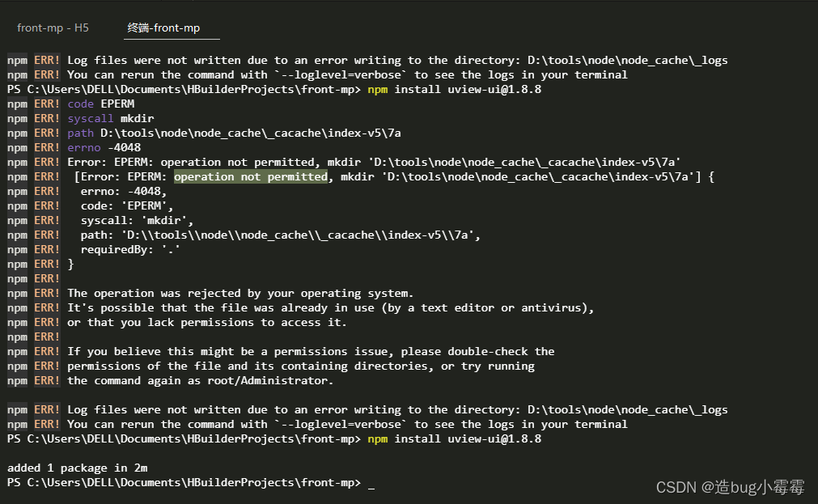
Task: Click the errno -4048 line
Action: 100,147
